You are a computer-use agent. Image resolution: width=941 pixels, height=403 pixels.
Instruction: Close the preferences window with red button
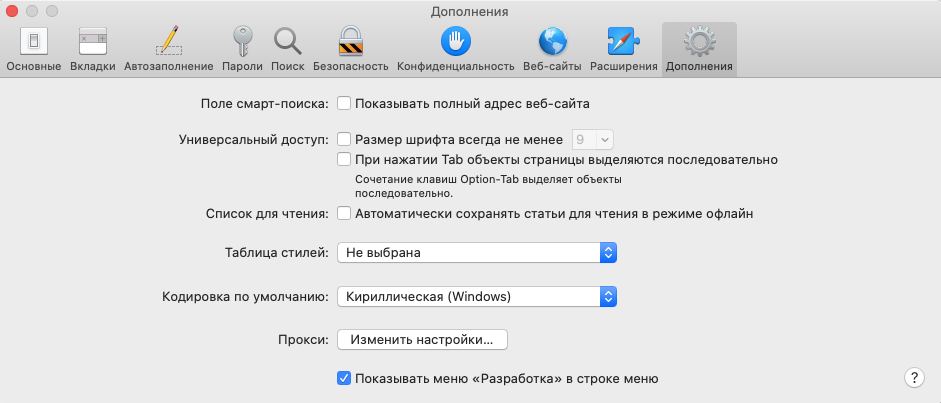[x=11, y=11]
